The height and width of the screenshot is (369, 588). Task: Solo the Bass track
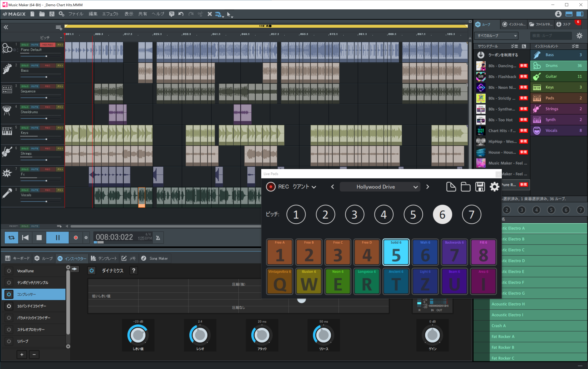[x=24, y=65]
